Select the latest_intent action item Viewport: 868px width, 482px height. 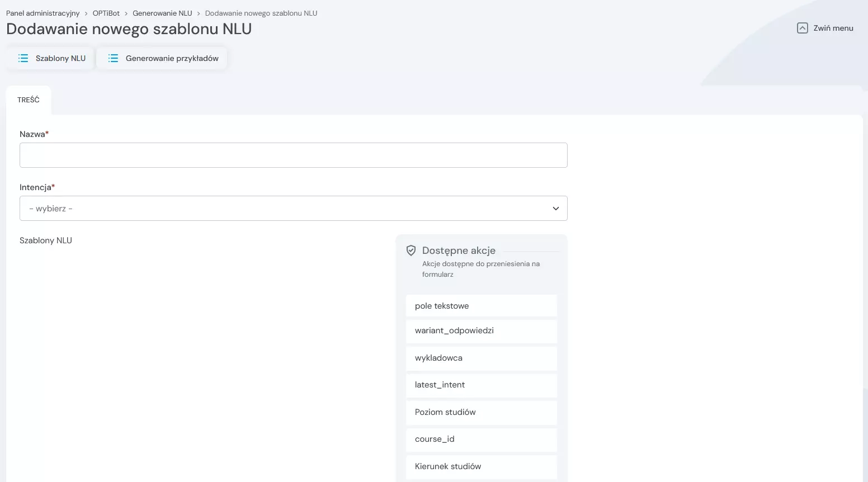point(481,385)
